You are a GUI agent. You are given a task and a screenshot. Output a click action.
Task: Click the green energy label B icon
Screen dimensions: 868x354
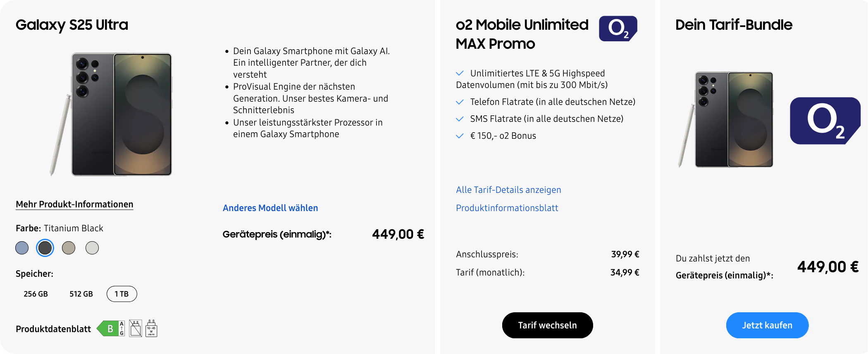click(110, 329)
